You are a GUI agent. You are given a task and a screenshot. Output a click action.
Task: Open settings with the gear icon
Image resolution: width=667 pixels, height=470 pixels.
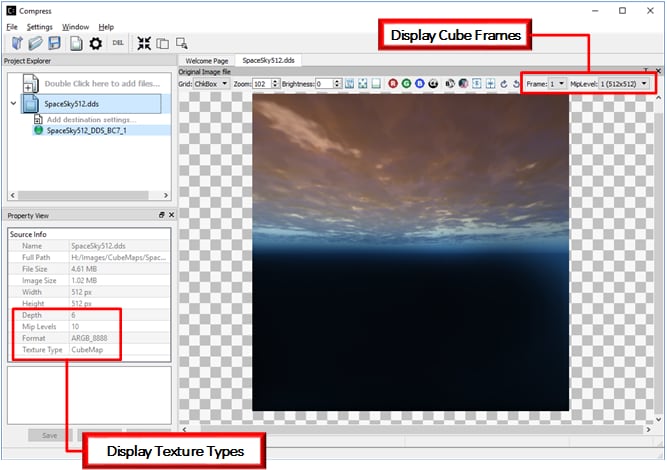pyautogui.click(x=96, y=44)
